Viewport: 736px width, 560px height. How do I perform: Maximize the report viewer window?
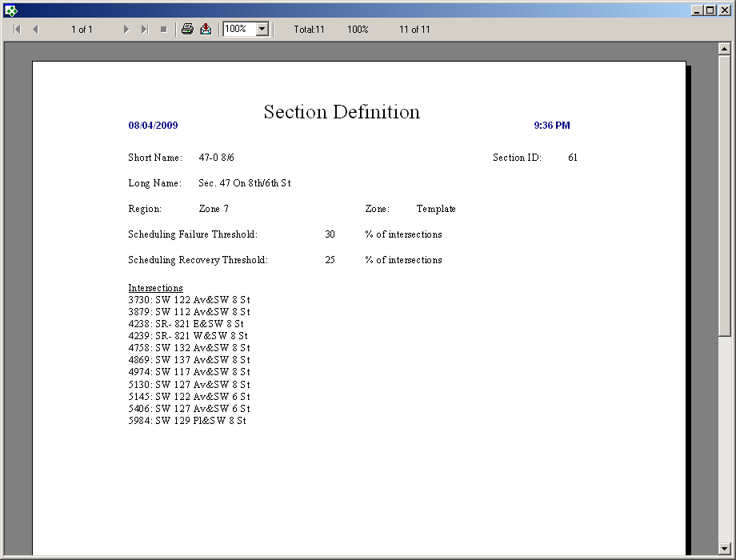pyautogui.click(x=710, y=10)
